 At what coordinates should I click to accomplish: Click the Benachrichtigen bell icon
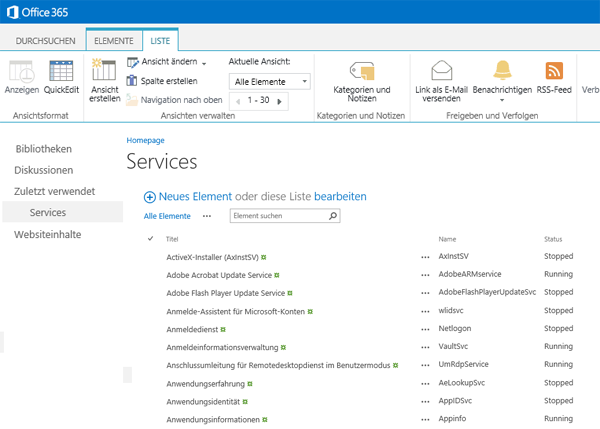pos(502,70)
